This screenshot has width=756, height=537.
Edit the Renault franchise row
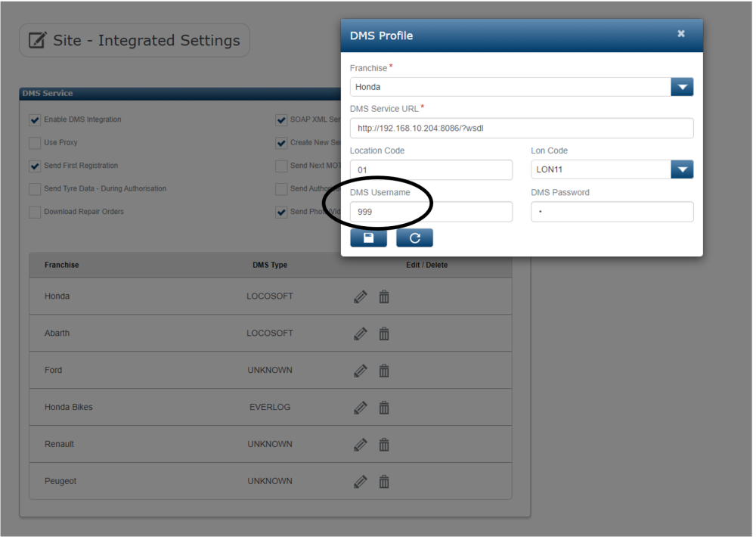pos(360,445)
